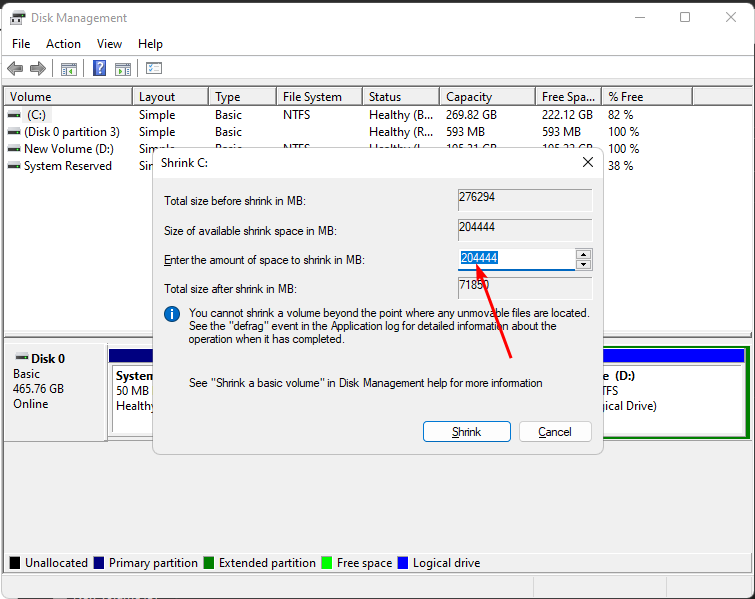Click the Free space legend swatch
This screenshot has height=599, width=755.
pyautogui.click(x=326, y=563)
